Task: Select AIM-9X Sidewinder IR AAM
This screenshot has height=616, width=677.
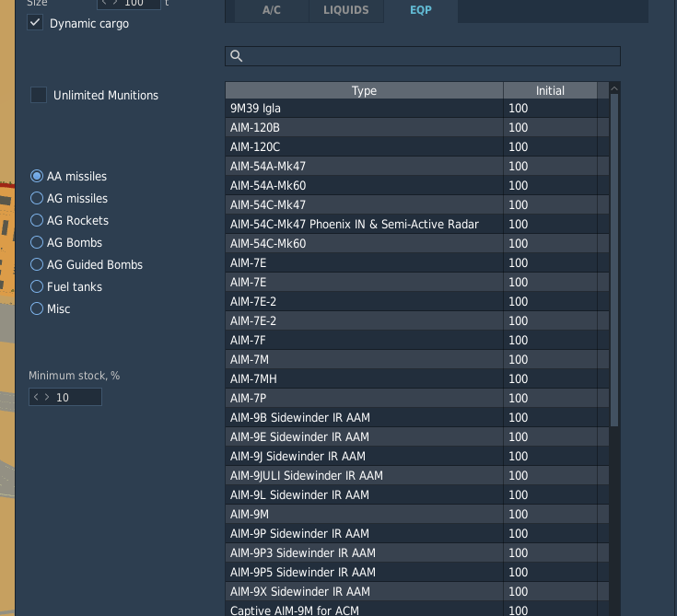Action: point(417,591)
